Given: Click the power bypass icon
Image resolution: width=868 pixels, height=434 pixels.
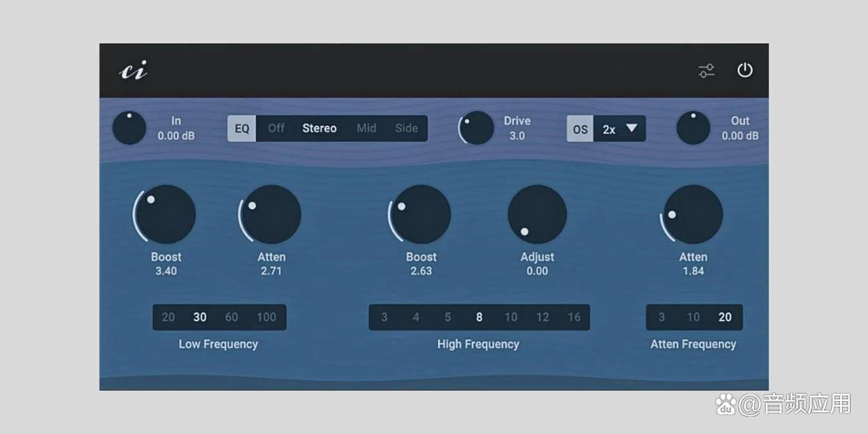Looking at the screenshot, I should tap(745, 71).
